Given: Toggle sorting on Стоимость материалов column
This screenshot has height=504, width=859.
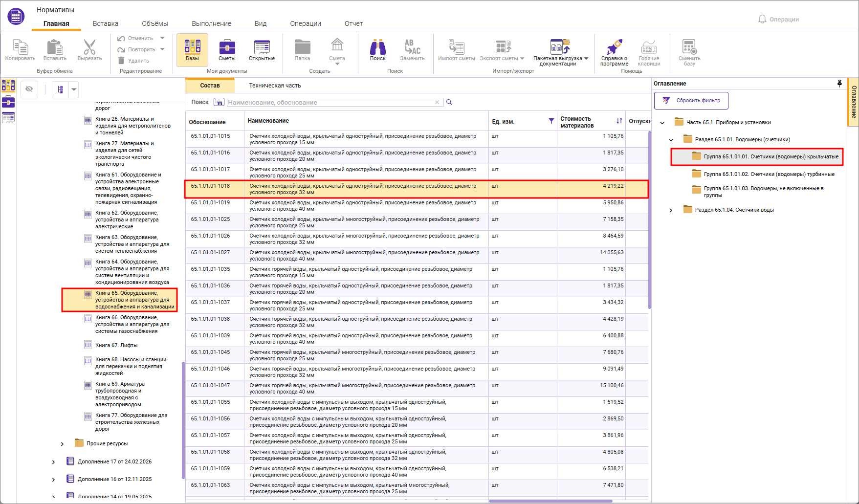Looking at the screenshot, I should click(x=619, y=121).
